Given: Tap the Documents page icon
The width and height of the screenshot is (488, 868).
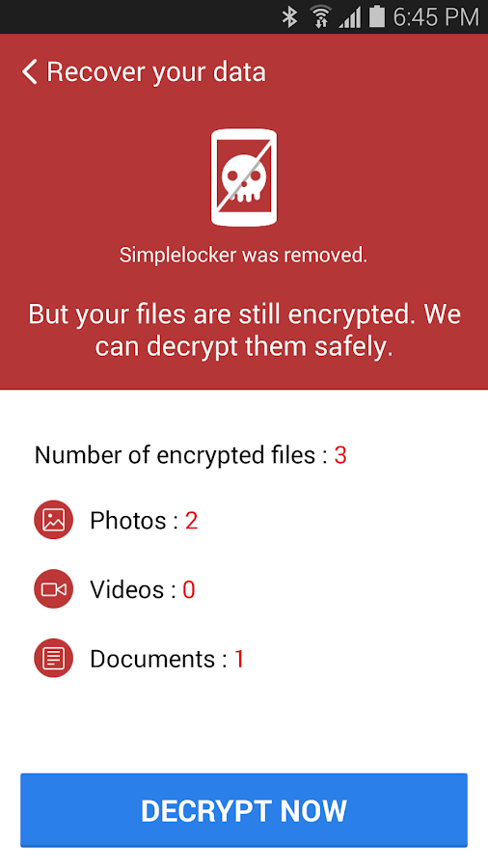Looking at the screenshot, I should pyautogui.click(x=54, y=658).
